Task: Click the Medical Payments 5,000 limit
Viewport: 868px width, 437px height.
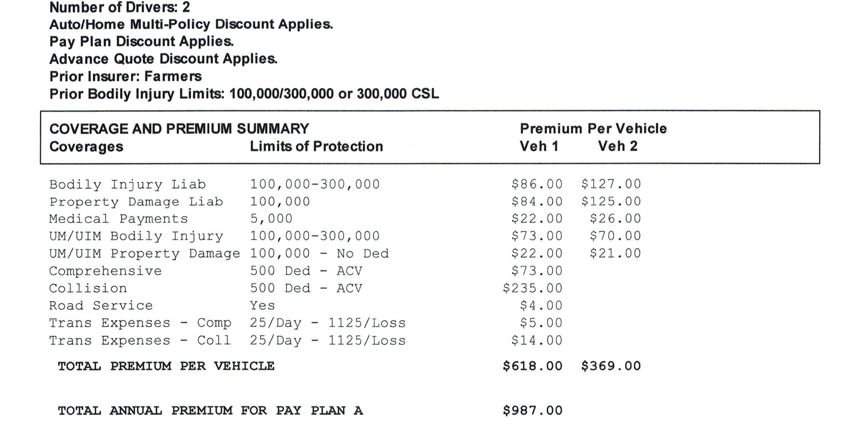Action: click(271, 219)
